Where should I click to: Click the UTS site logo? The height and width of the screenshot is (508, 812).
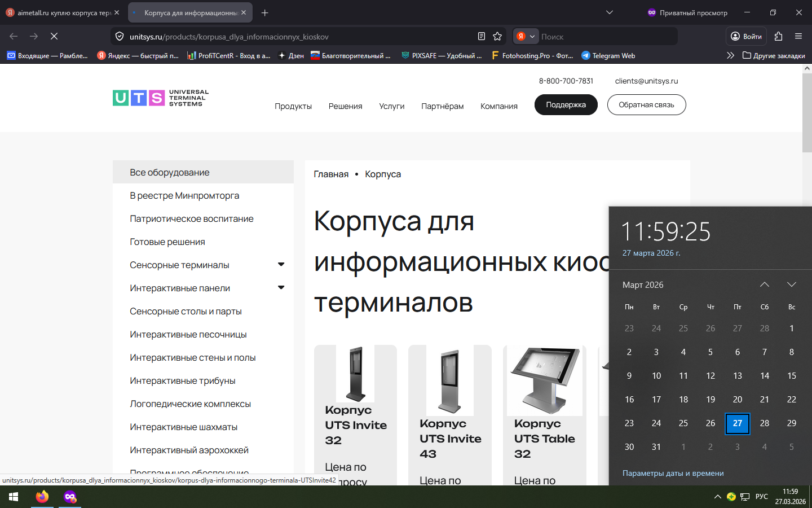[x=161, y=98]
